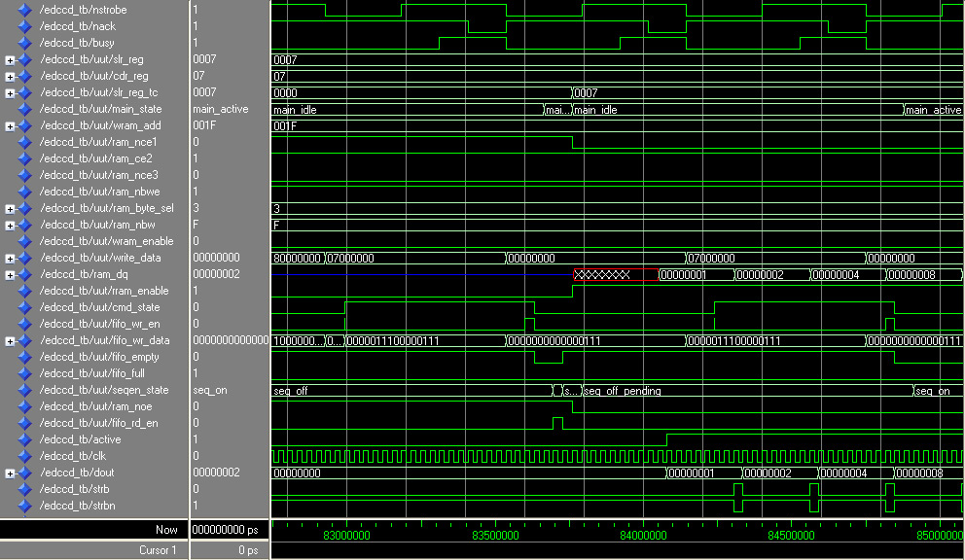965x560 pixels.
Task: Expand the fifo_wr_data bus signal
Action: 10,340
